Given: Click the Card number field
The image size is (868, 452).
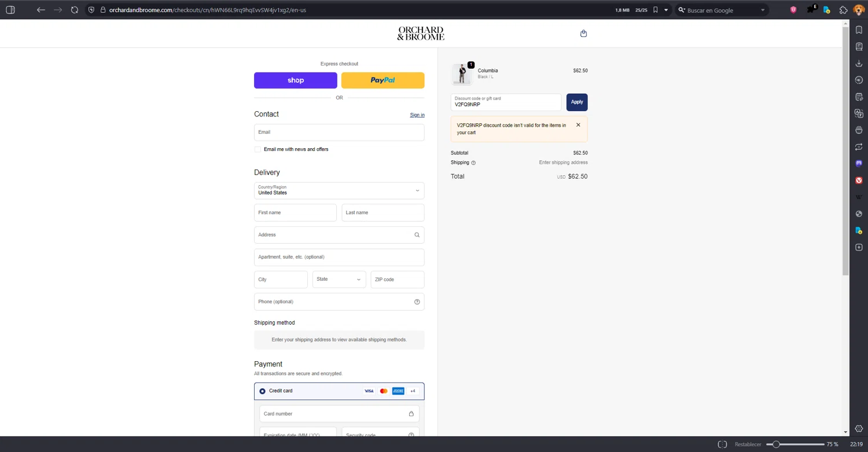Looking at the screenshot, I should 339,414.
